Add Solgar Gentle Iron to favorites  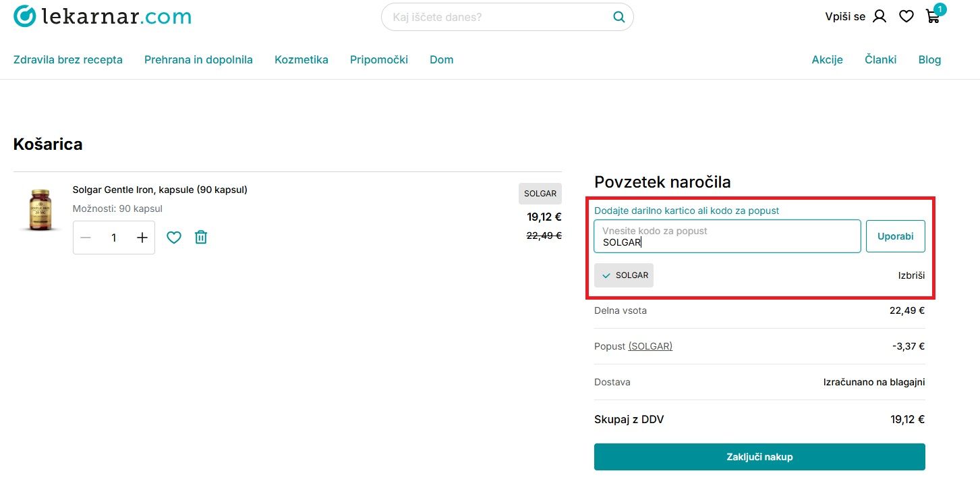[174, 238]
